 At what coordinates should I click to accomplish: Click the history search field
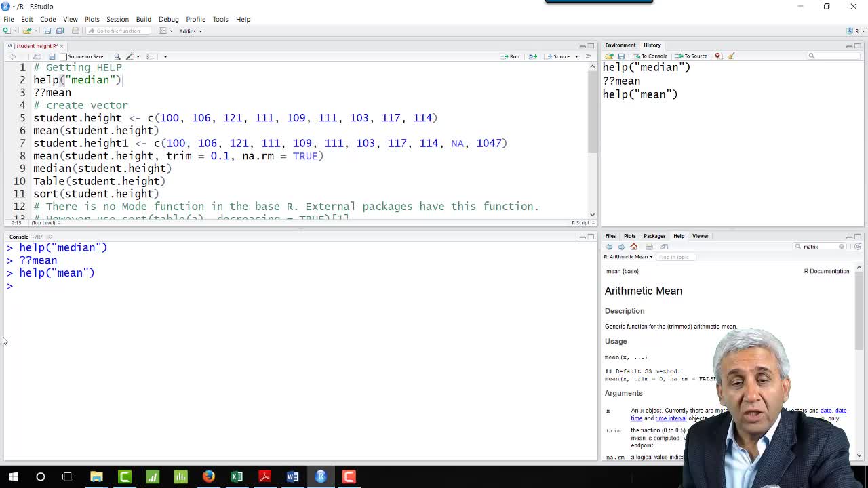(x=834, y=56)
